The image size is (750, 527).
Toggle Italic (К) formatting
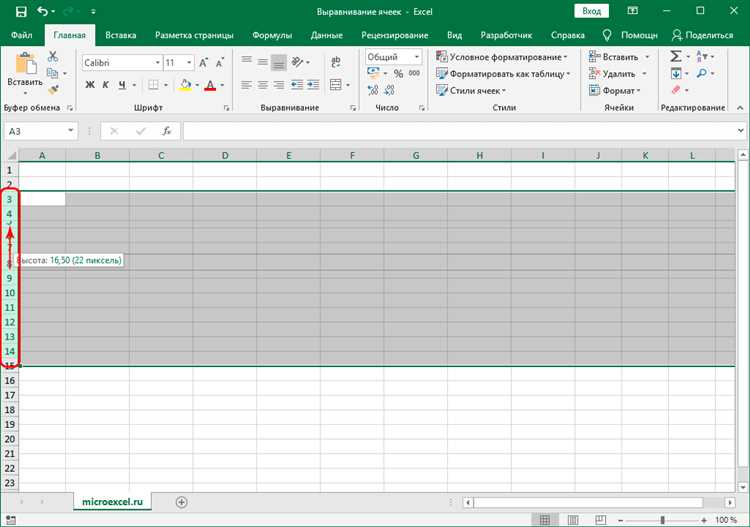tap(105, 85)
